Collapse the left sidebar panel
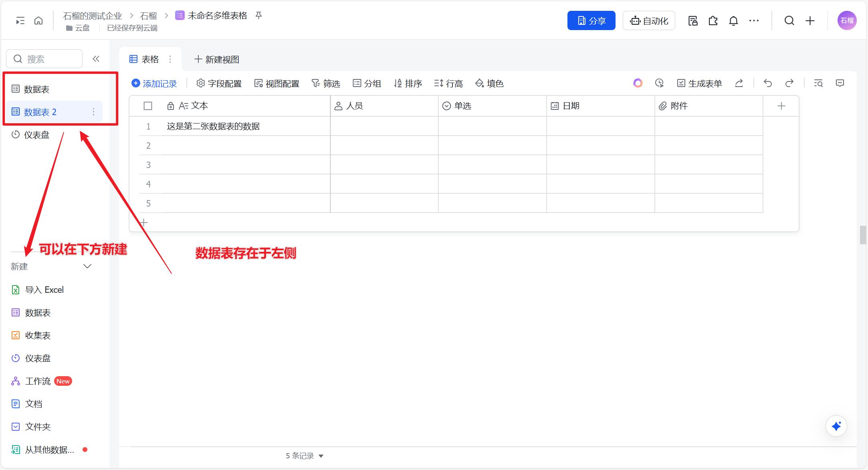Viewport: 868px width, 470px height. pyautogui.click(x=96, y=59)
